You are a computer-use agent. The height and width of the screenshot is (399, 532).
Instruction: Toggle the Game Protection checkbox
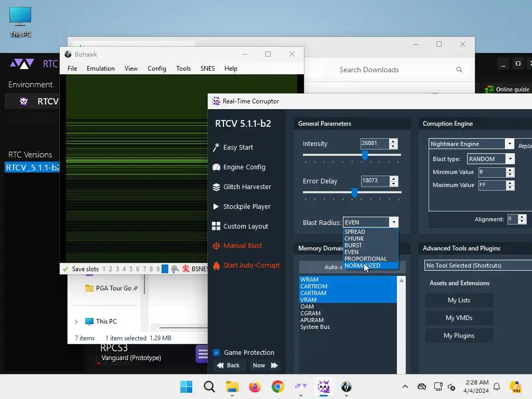point(216,353)
